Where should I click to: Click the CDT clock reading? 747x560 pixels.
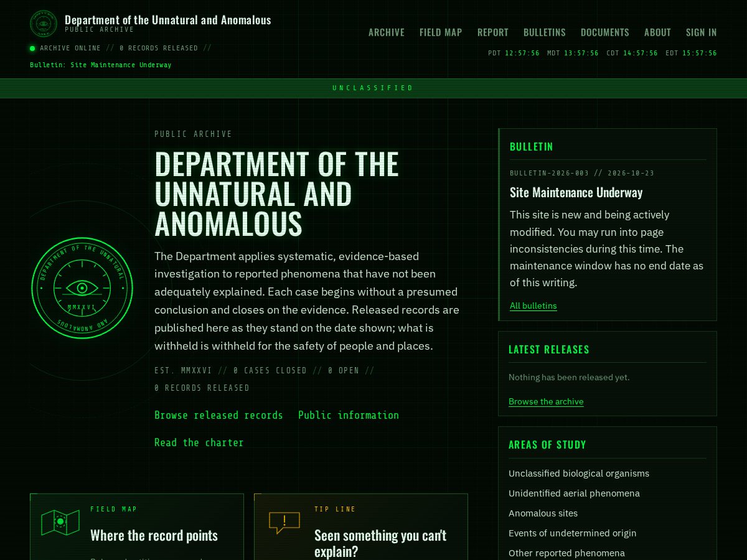point(632,53)
